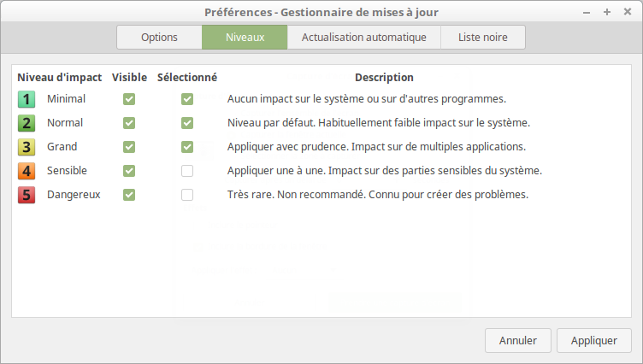Untick Visible checkbox for Minimal level
643x364 pixels.
point(129,99)
